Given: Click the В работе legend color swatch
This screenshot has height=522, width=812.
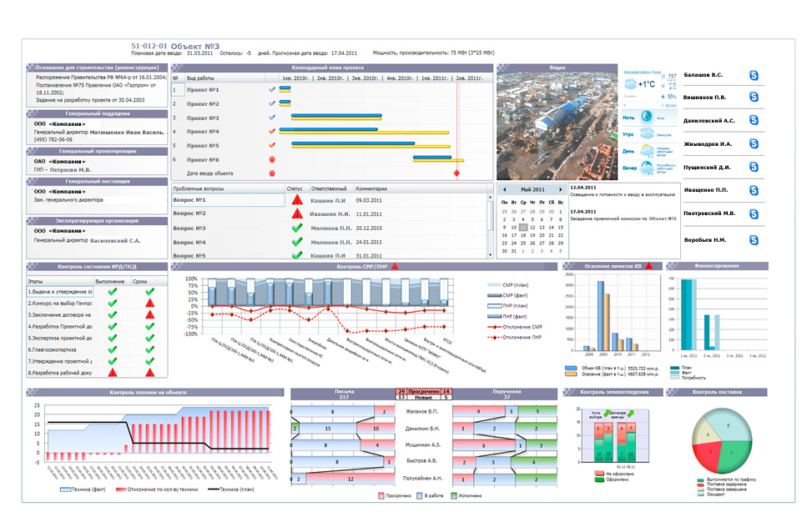Looking at the screenshot, I should [x=420, y=495].
